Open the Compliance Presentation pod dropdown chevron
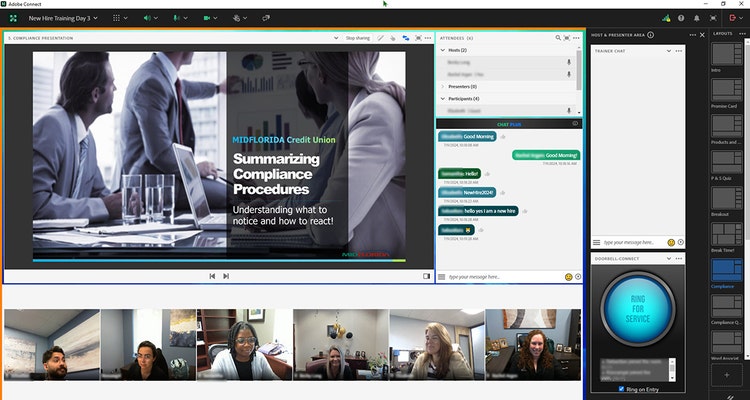The image size is (750, 400). point(337,38)
